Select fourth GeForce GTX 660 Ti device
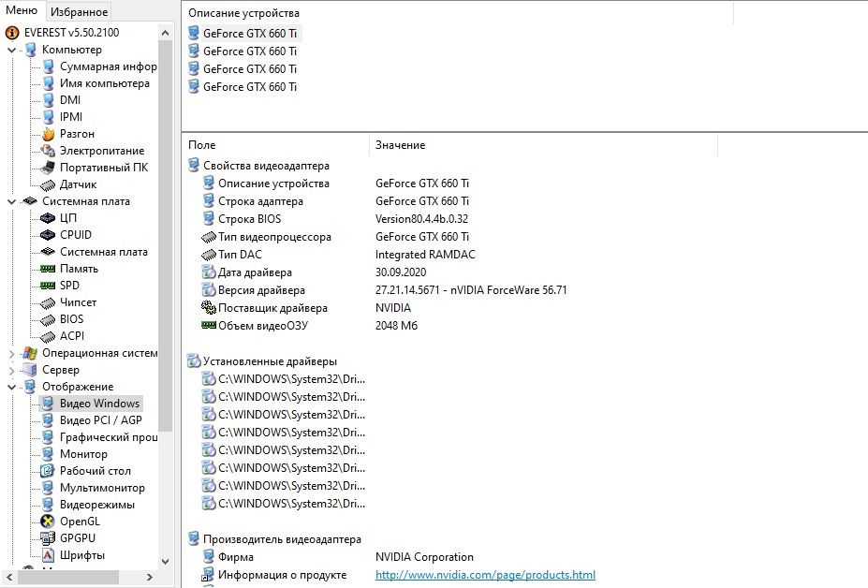This screenshot has height=588, width=868. point(250,87)
